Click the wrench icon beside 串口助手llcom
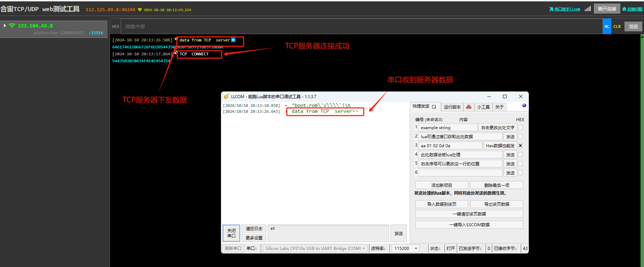Viewport: 644px width, 267px height. click(551, 9)
